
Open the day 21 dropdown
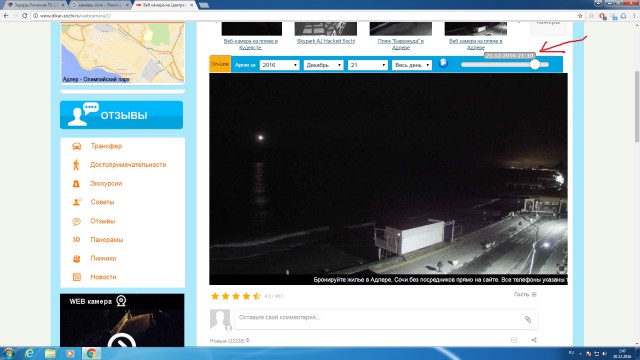click(x=367, y=65)
